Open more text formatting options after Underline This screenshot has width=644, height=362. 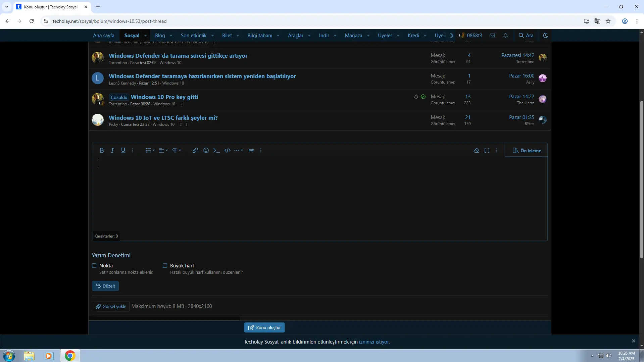point(133,150)
